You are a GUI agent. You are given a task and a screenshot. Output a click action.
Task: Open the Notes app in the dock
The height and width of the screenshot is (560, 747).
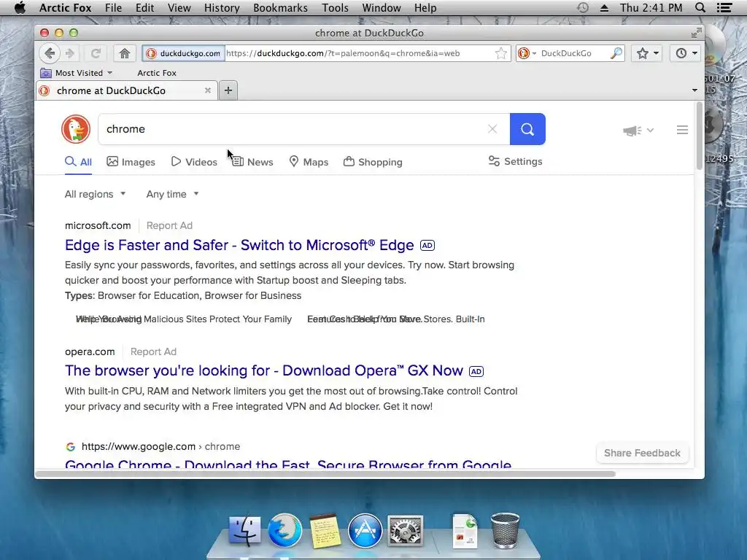[x=325, y=531]
